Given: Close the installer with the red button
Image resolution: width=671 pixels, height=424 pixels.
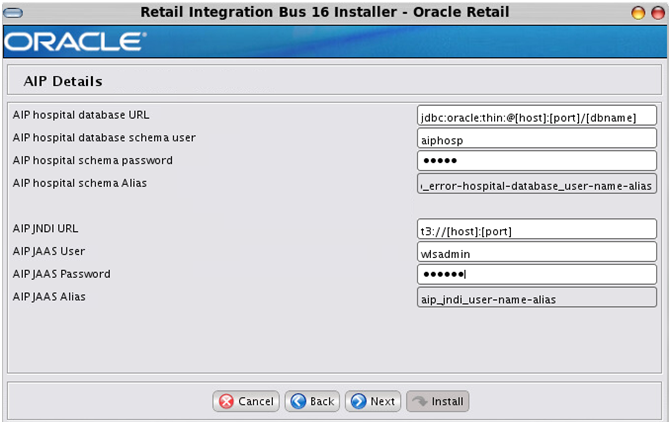Looking at the screenshot, I should (x=658, y=13).
